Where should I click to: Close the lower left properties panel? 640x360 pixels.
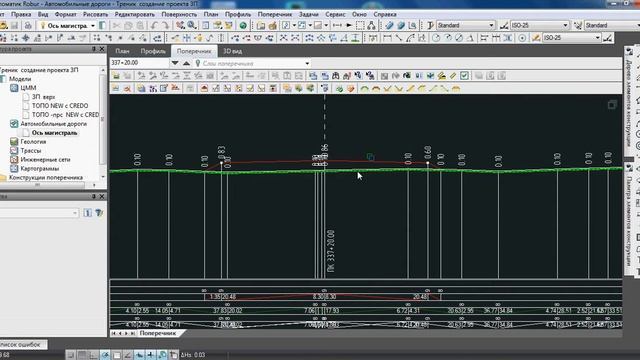click(x=102, y=196)
